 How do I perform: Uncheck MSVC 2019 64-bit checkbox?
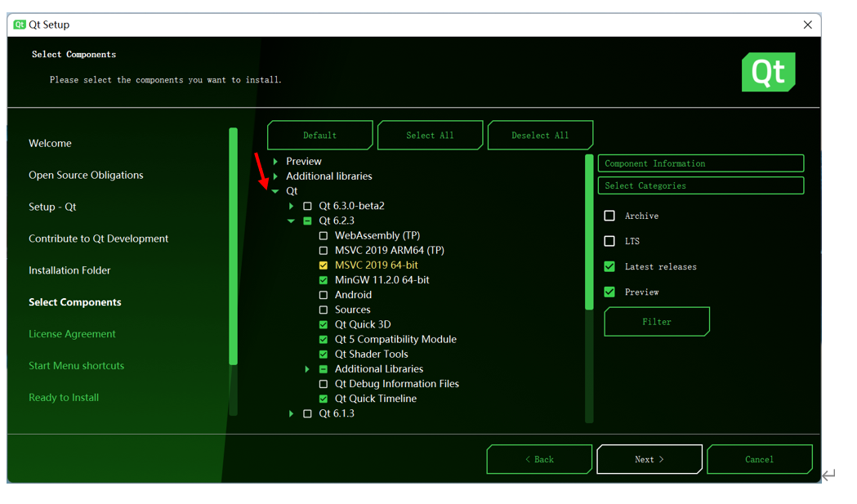[x=323, y=265]
